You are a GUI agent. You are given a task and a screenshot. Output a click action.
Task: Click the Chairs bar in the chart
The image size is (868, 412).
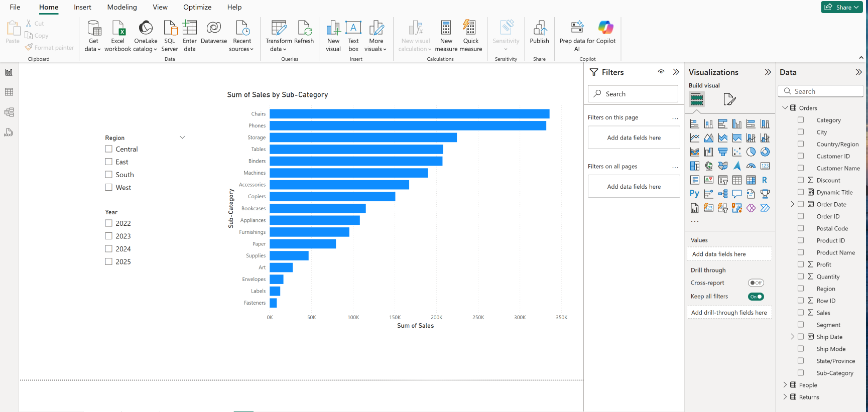[409, 114]
